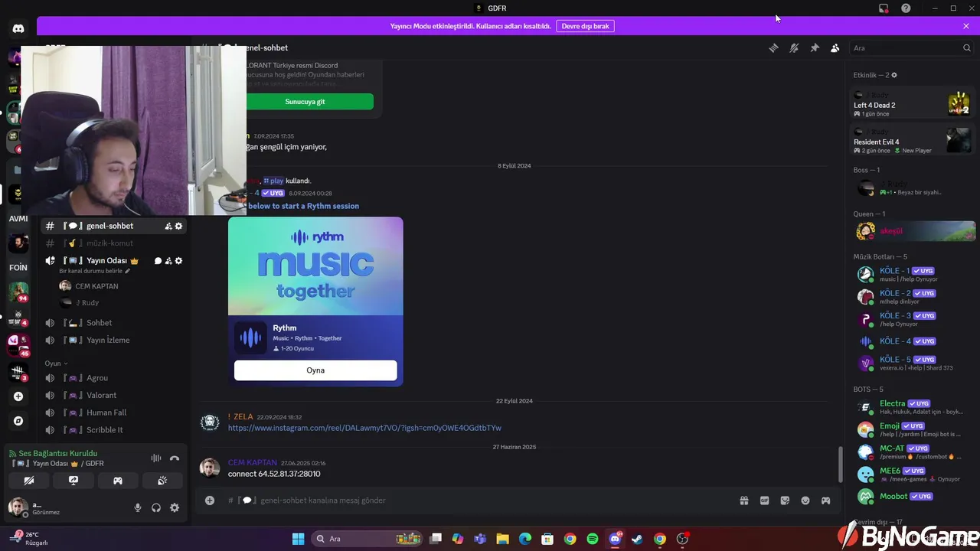Mute microphone in user panel
980x551 pixels.
(x=138, y=507)
